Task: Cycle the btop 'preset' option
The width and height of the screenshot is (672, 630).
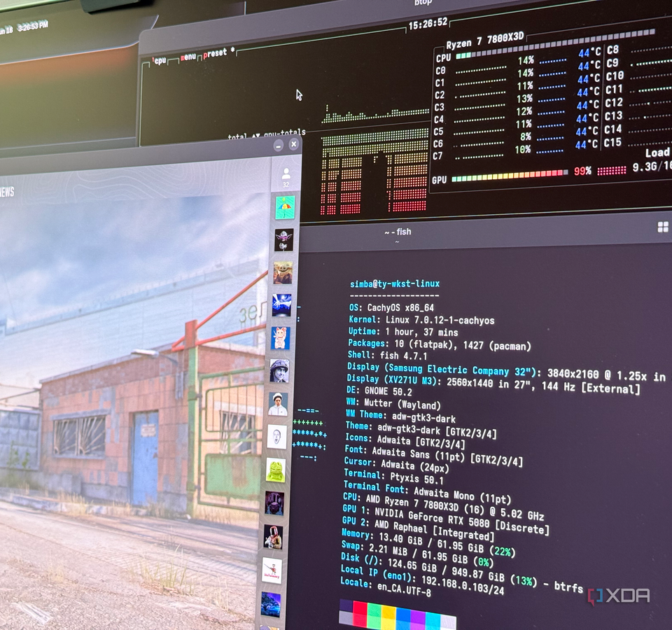Action: click(x=215, y=54)
